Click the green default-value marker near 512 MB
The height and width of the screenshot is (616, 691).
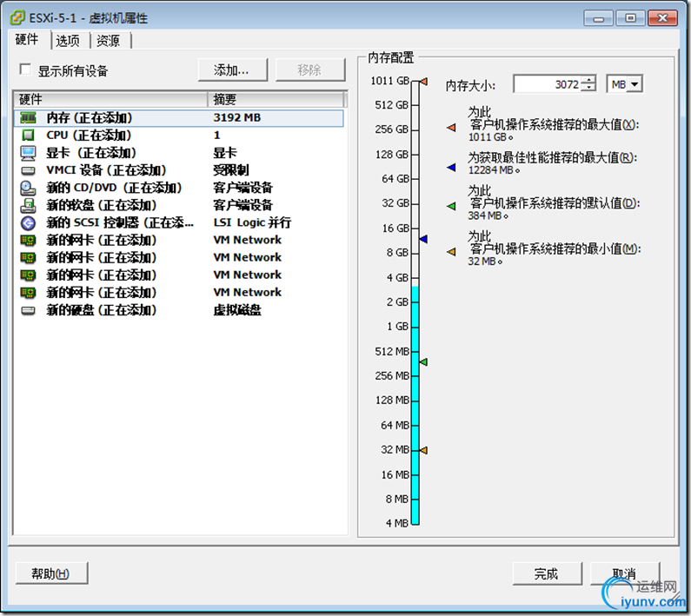click(423, 361)
